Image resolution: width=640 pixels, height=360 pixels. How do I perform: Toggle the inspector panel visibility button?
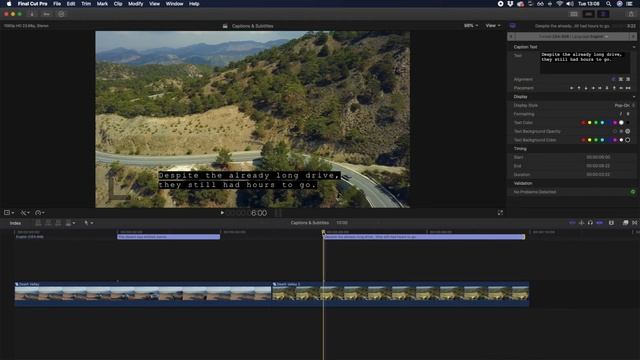603,14
